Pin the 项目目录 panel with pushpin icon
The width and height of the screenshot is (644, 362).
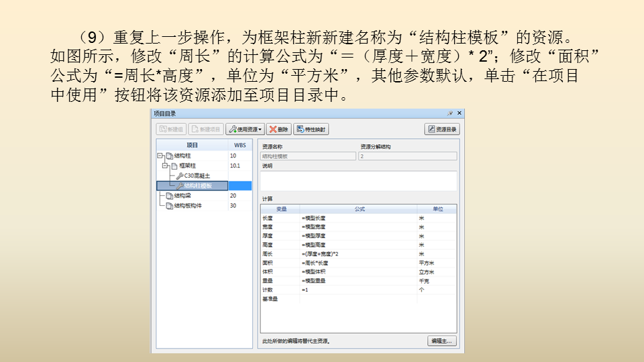pos(450,113)
